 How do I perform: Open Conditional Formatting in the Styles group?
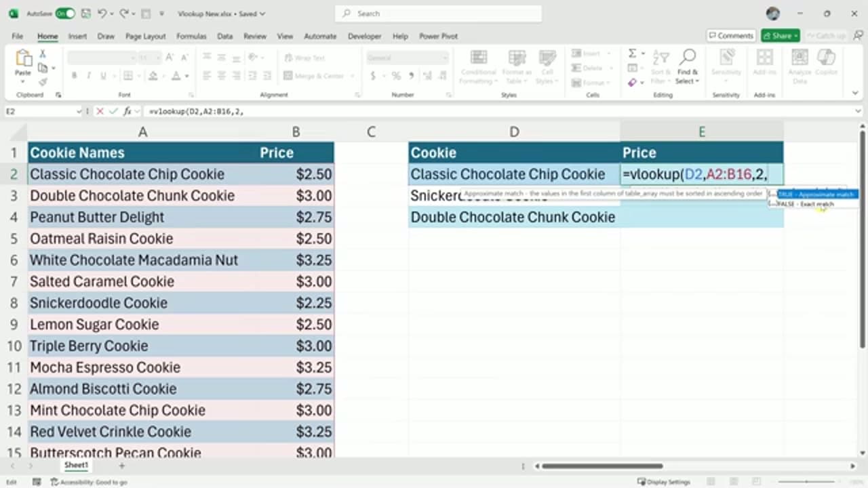[x=478, y=66]
